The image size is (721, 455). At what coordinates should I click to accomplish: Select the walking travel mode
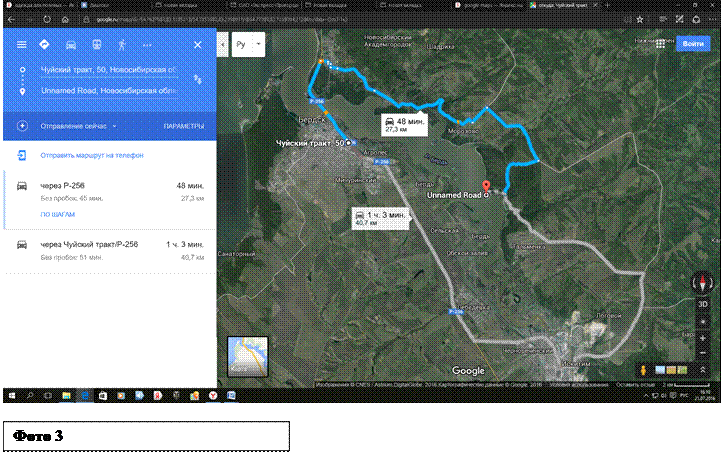coord(121,45)
